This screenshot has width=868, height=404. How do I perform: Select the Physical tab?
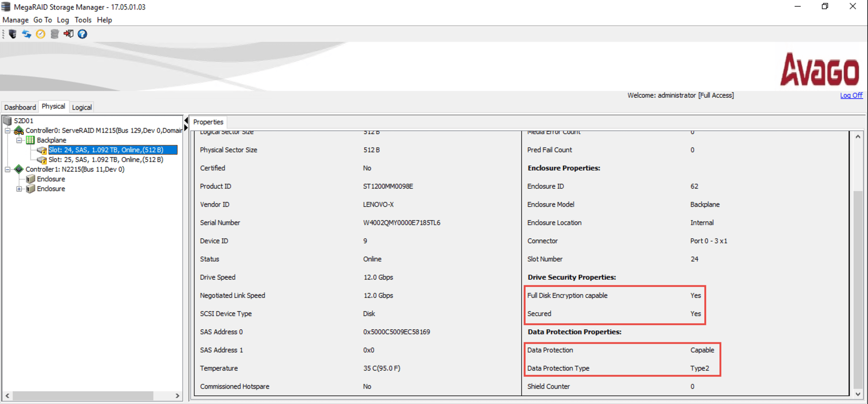click(53, 106)
